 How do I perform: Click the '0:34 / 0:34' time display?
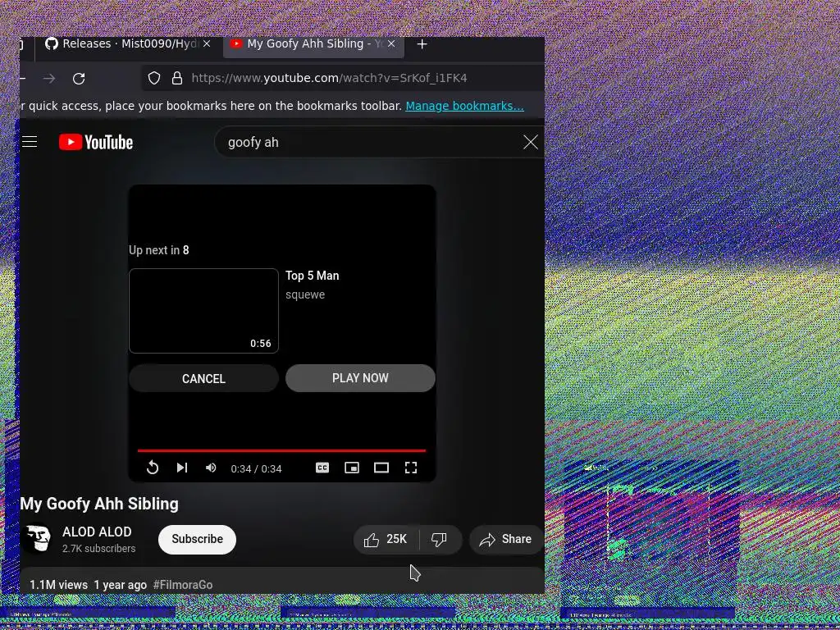tap(256, 468)
